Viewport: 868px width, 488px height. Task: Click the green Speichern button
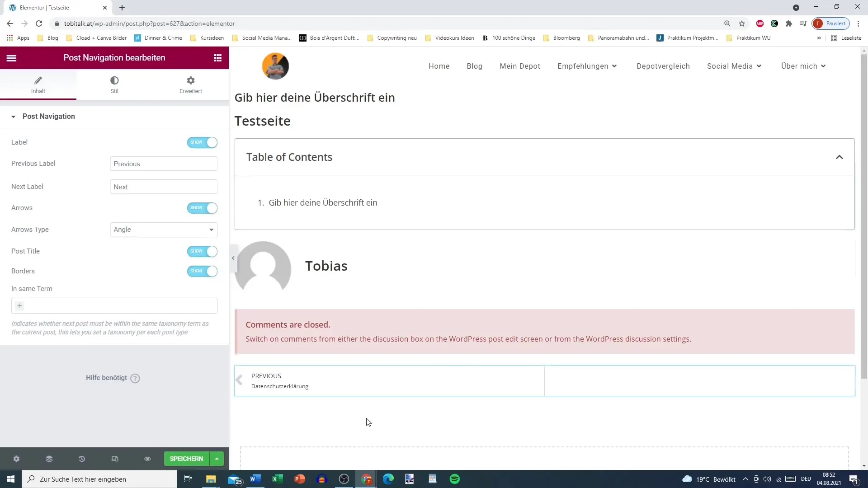186,459
